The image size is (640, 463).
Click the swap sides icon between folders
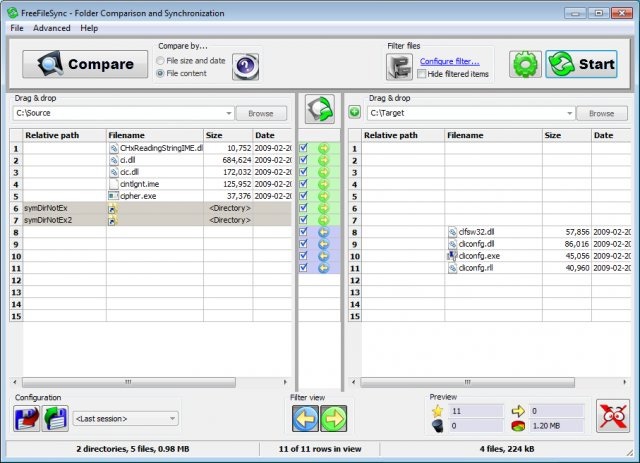coord(319,108)
